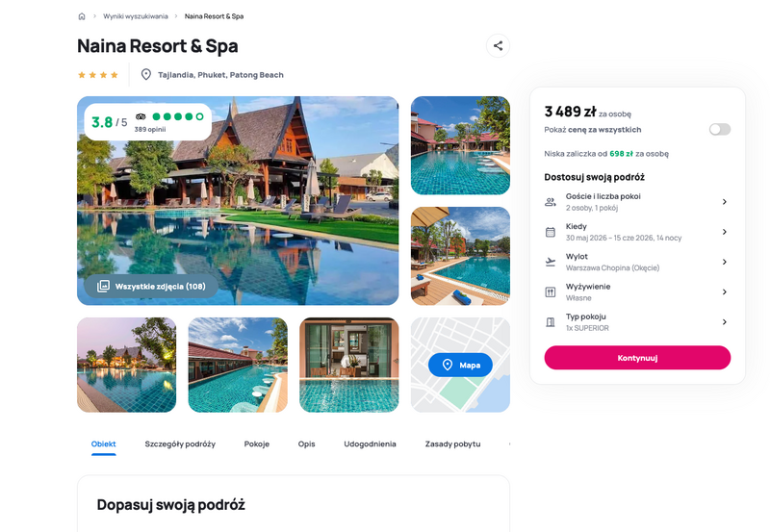This screenshot has height=532, width=770.
Task: Expand the Kiedy dates chevron
Action: pos(725,232)
